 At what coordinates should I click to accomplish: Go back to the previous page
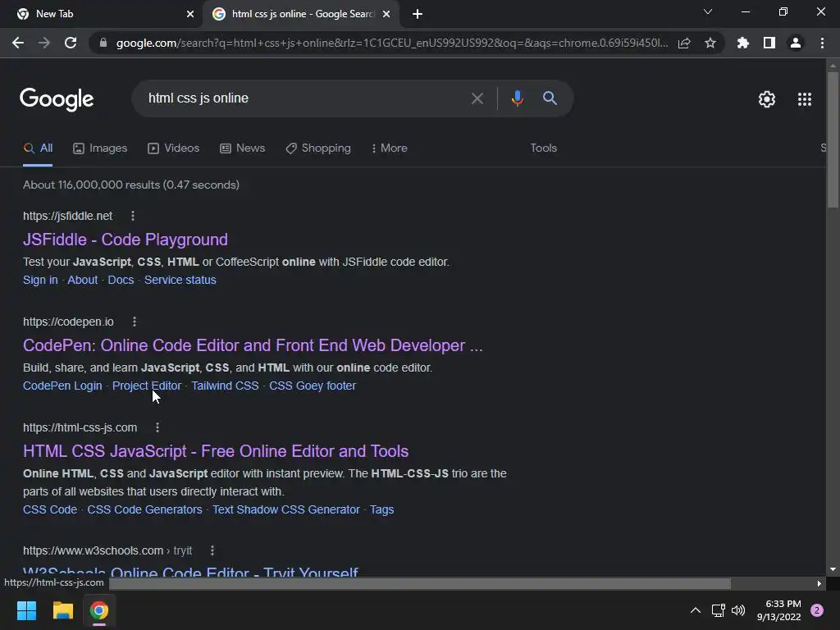[18, 43]
